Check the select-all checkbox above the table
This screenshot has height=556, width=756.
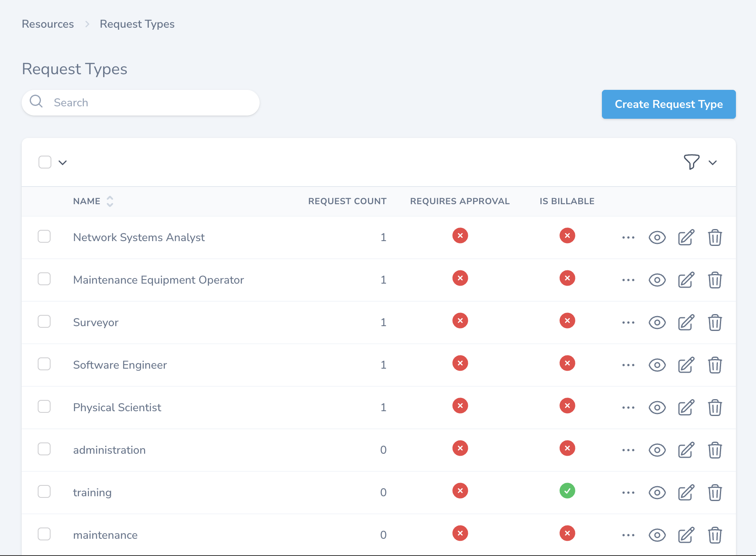click(x=45, y=162)
